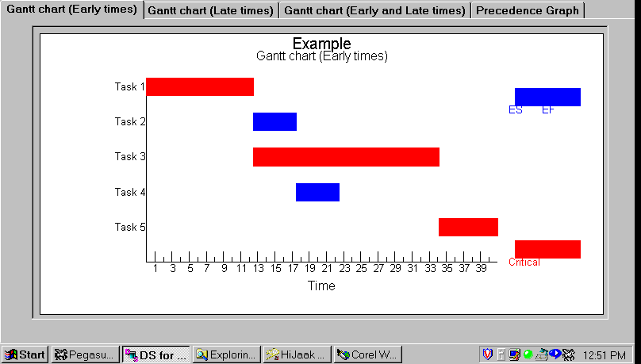Click the blue speech bubble tray icon
The width and height of the screenshot is (641, 364).
(x=555, y=353)
